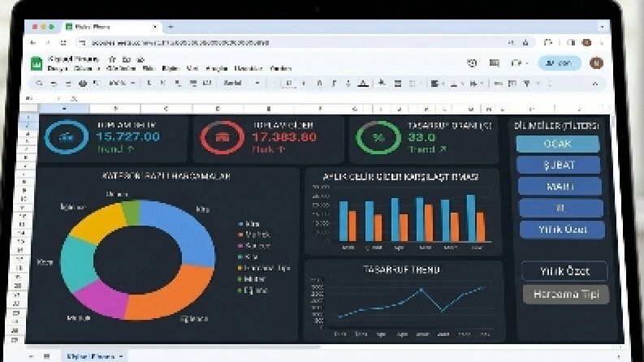
Task: Open the Google account avatar in Sheets
Action: coord(596,62)
